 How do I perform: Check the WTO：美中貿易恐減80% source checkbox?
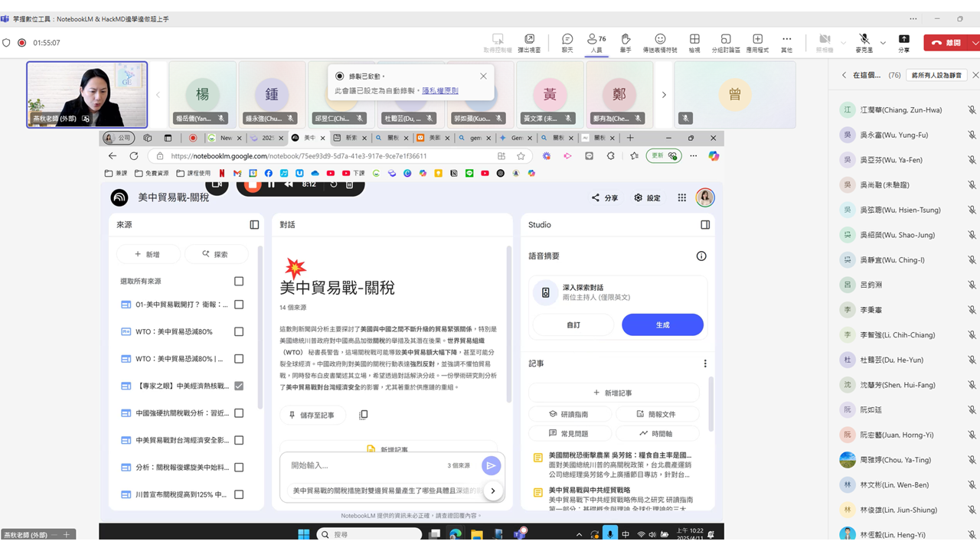coord(239,332)
